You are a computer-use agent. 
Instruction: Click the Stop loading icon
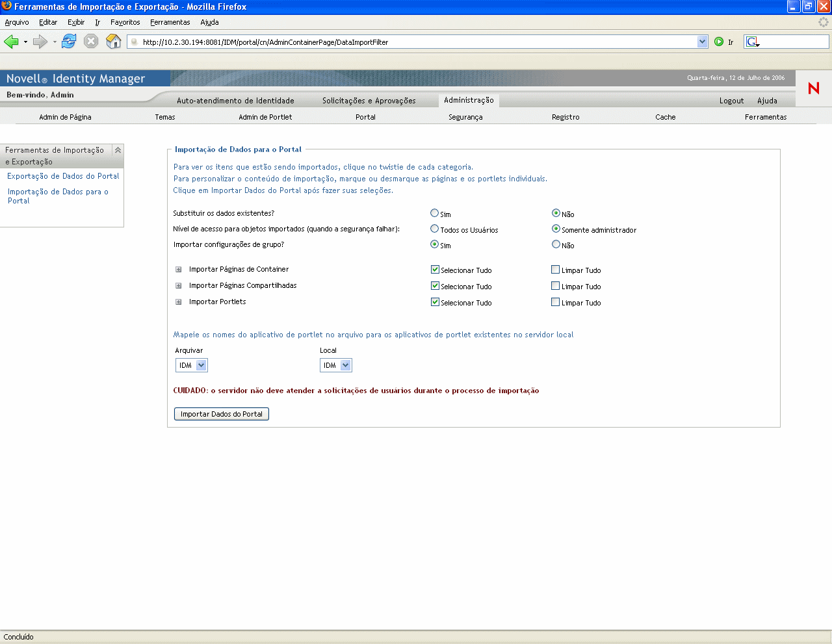click(91, 42)
